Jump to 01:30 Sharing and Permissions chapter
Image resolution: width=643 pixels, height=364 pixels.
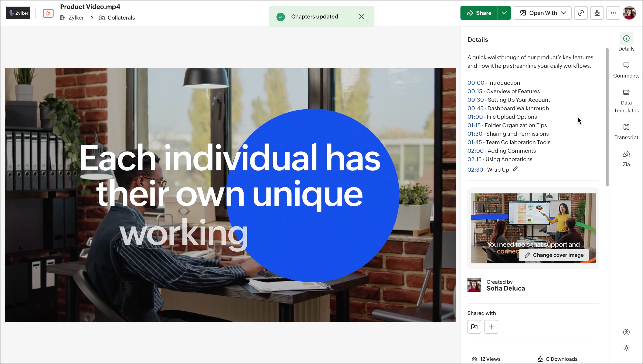click(x=475, y=134)
